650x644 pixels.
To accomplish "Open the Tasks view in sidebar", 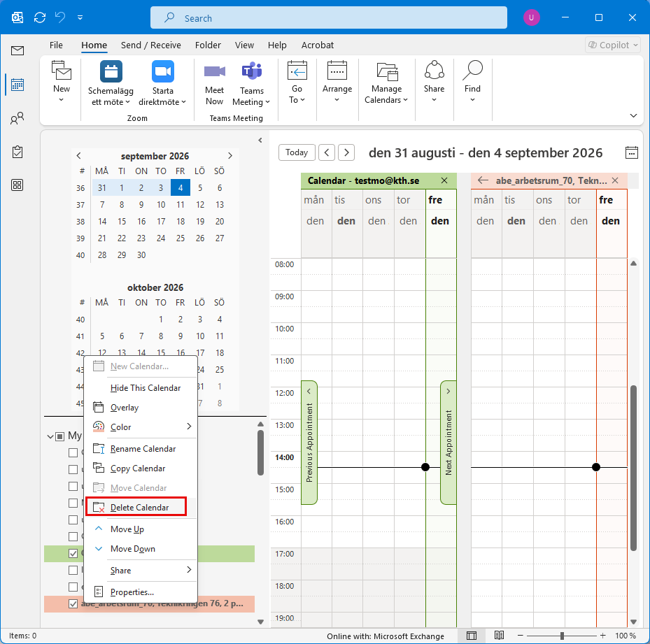I will click(x=17, y=152).
